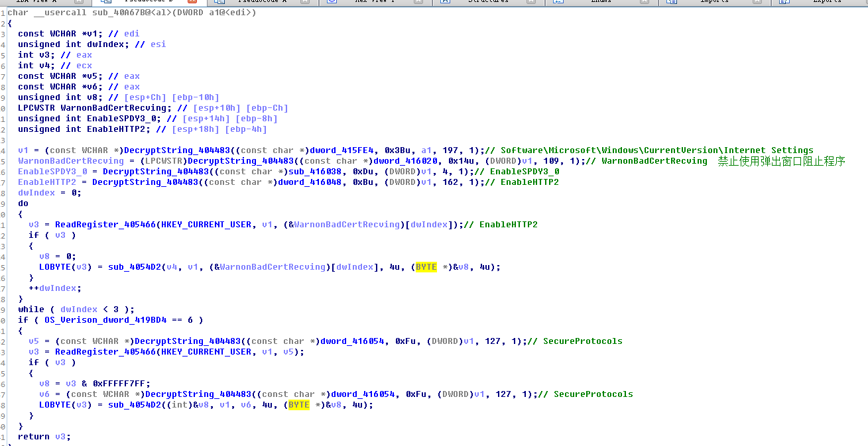Click v8 in the 'unsigned int v8' declaration
The height and width of the screenshot is (446, 868).
coord(92,97)
